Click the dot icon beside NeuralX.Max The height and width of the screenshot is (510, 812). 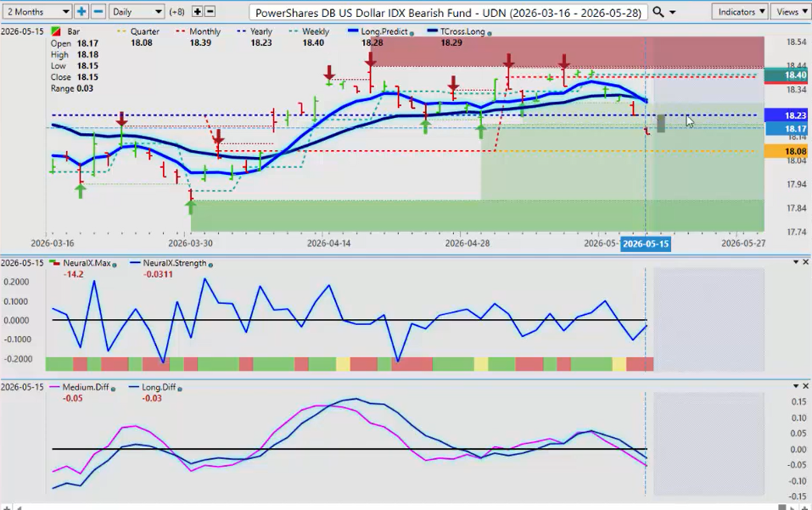(x=115, y=265)
